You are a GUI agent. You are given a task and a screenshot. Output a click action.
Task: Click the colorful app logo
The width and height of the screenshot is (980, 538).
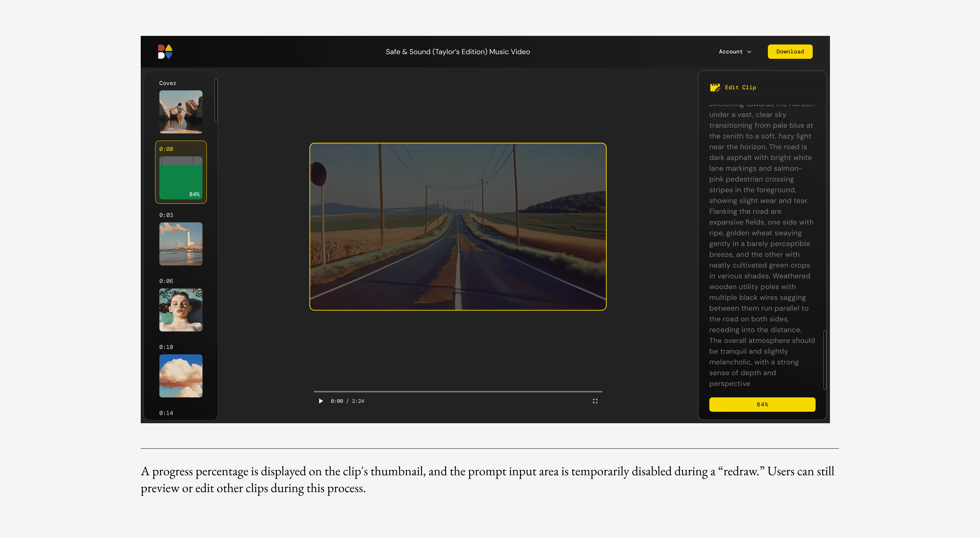pos(165,52)
